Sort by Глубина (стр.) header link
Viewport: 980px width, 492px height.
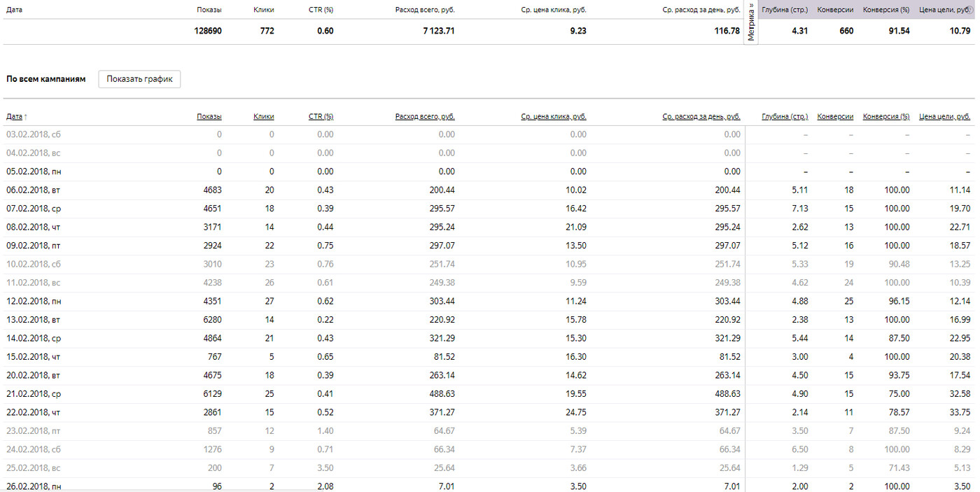point(784,116)
